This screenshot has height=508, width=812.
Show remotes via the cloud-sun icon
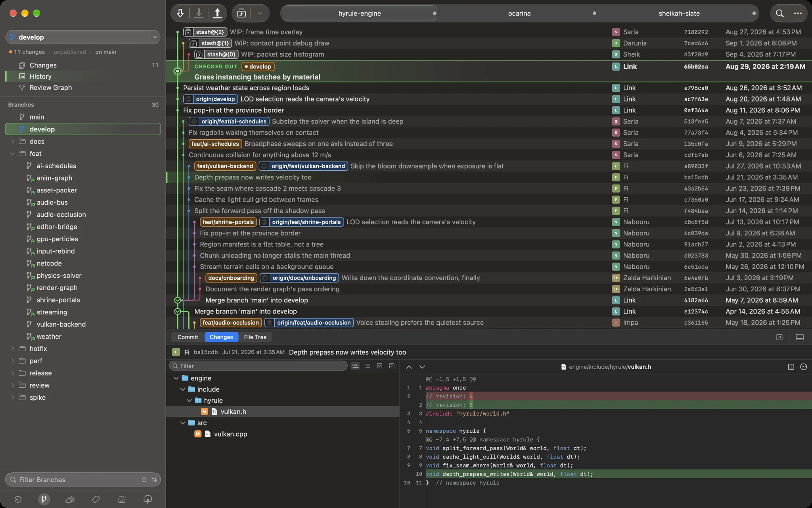[70, 499]
